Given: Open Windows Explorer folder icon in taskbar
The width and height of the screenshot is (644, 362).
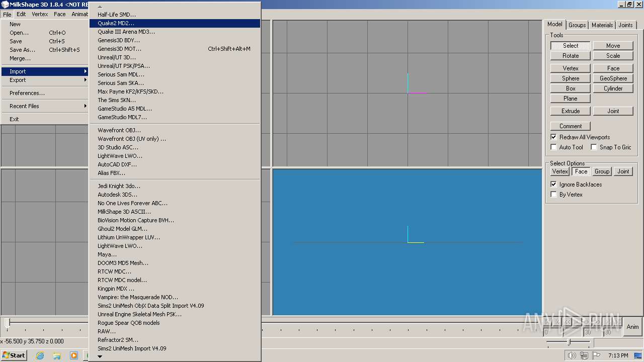Looking at the screenshot, I should (x=57, y=355).
